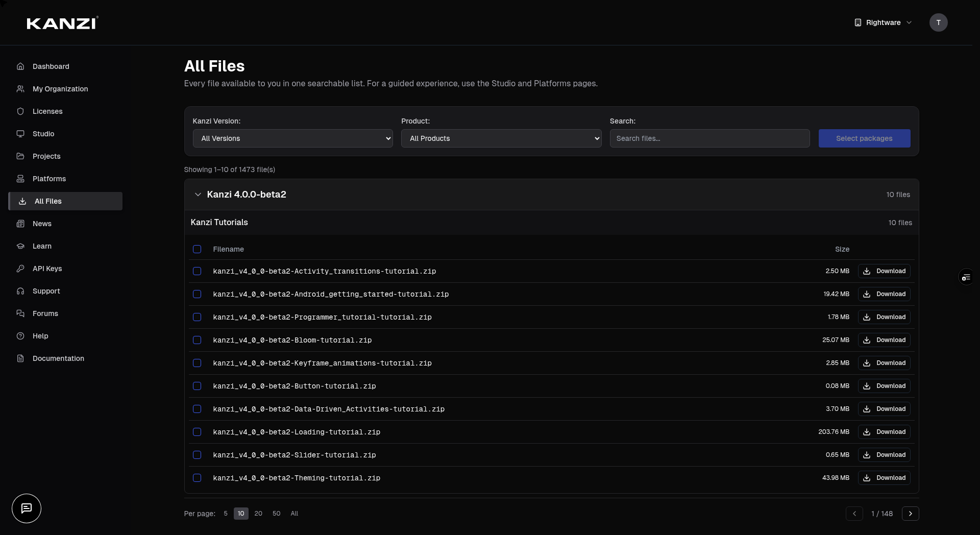Check the Keyframe_animations tutorial file
Viewport: 980px width, 535px height.
pos(197,363)
